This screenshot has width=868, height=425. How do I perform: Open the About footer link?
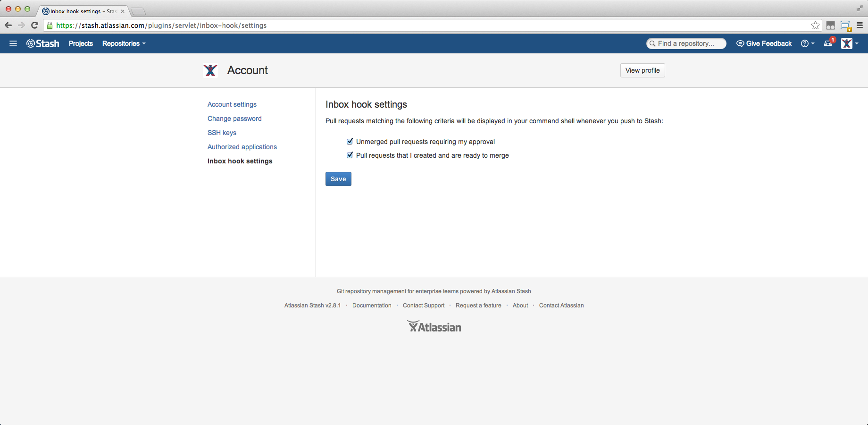[x=520, y=306]
